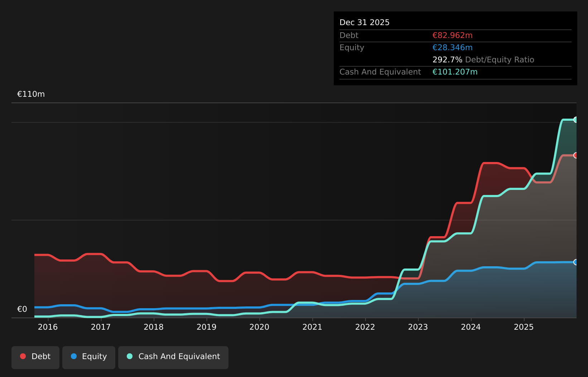This screenshot has height=377, width=588.
Task: Toggle the Debt series legend button
Action: click(35, 357)
